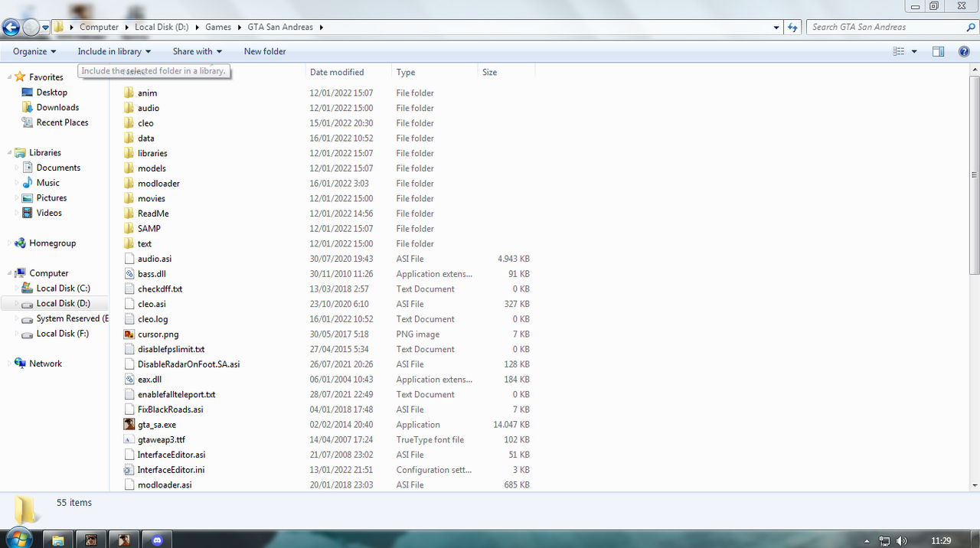Select the enablefallteleport.txt file
Screen dimensions: 980x548
click(x=176, y=394)
